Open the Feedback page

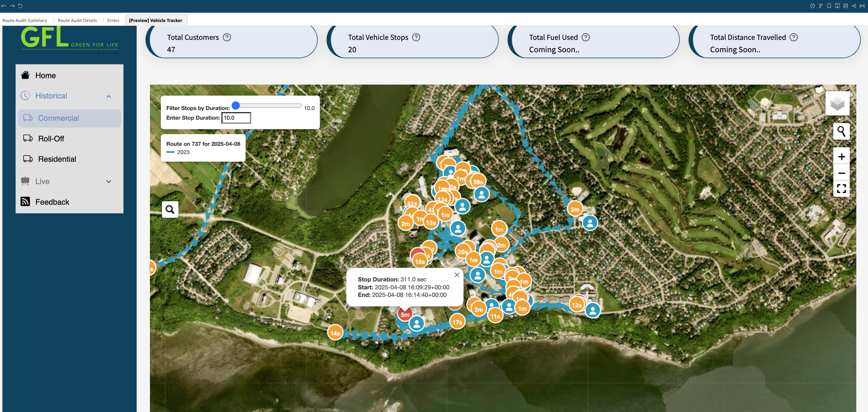click(52, 202)
